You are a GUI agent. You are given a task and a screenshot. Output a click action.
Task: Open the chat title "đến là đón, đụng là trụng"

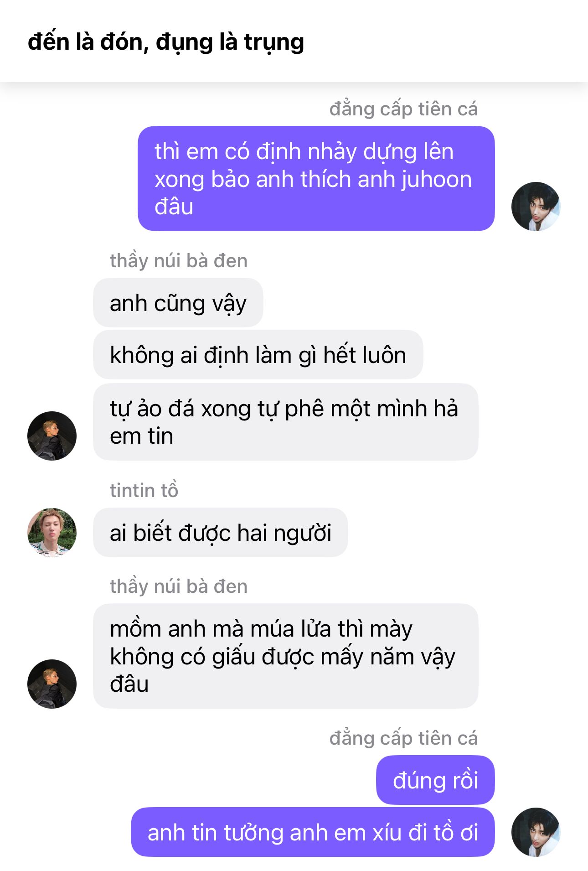tap(166, 42)
